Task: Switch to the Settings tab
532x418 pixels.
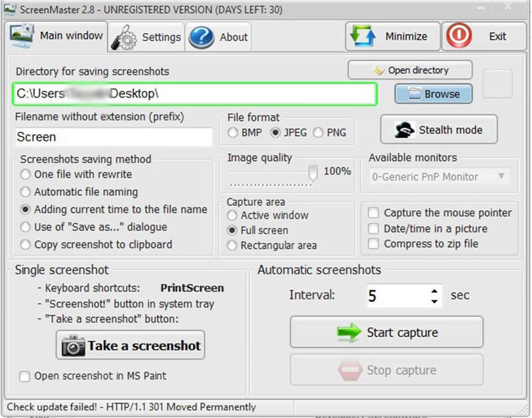Action: (x=148, y=37)
